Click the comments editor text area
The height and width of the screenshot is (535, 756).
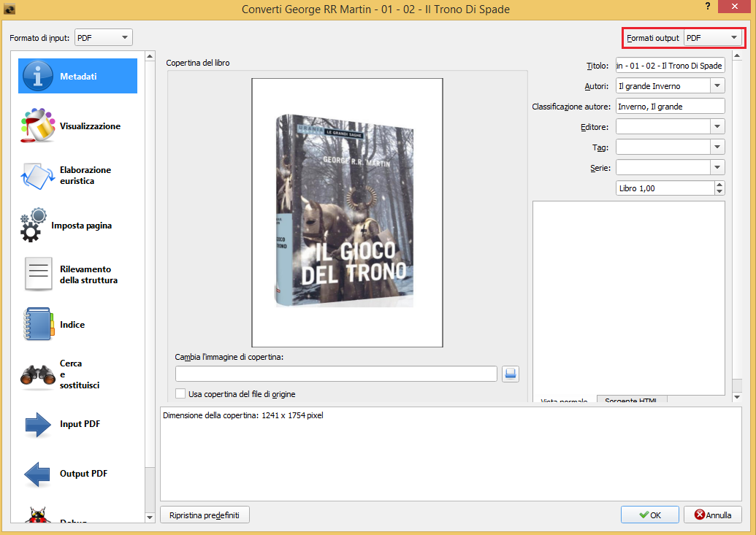pyautogui.click(x=629, y=298)
